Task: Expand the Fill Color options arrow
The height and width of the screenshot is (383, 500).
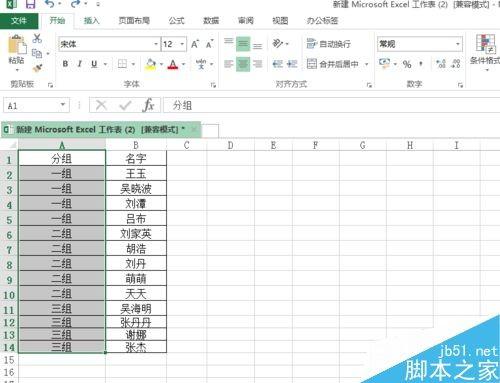Action: tap(161, 64)
